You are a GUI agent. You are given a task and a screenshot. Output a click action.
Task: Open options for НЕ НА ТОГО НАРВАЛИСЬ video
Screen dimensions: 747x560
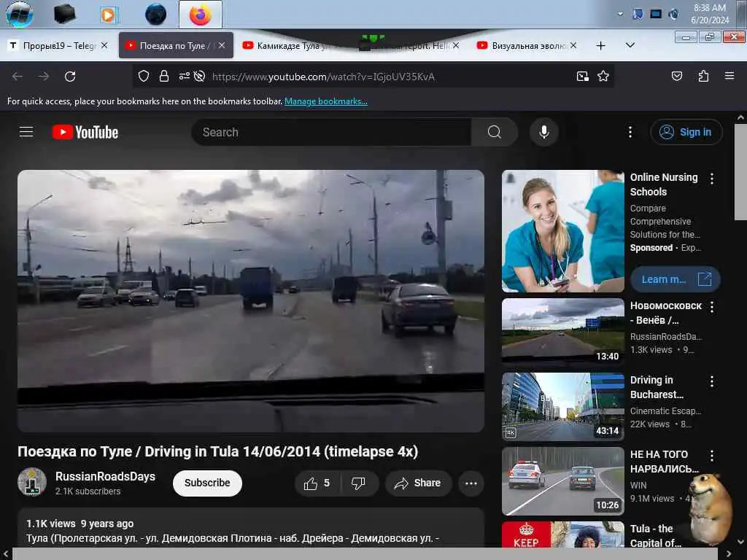tap(712, 456)
